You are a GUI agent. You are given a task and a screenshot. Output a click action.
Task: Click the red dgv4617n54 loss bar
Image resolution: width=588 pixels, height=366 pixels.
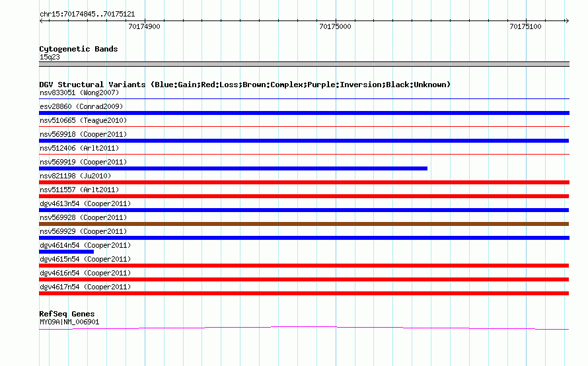coord(304,293)
